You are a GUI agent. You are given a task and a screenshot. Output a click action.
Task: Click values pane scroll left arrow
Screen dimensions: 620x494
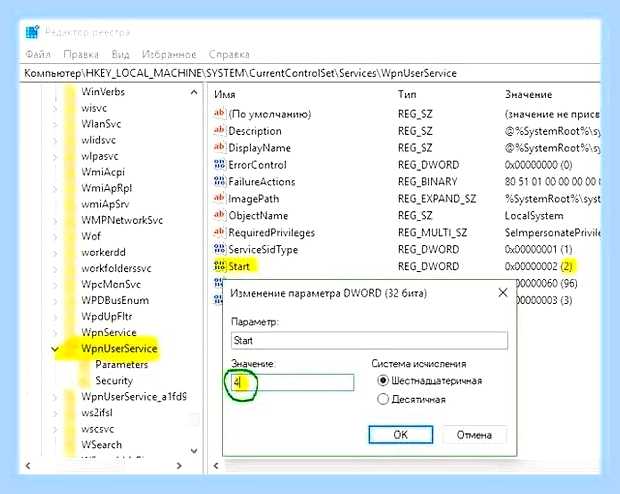(216, 466)
